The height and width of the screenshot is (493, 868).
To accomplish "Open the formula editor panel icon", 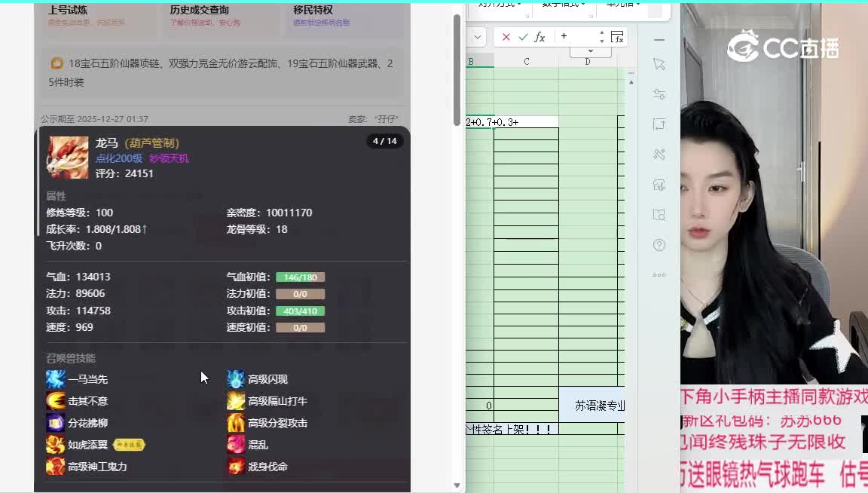I will tap(617, 37).
